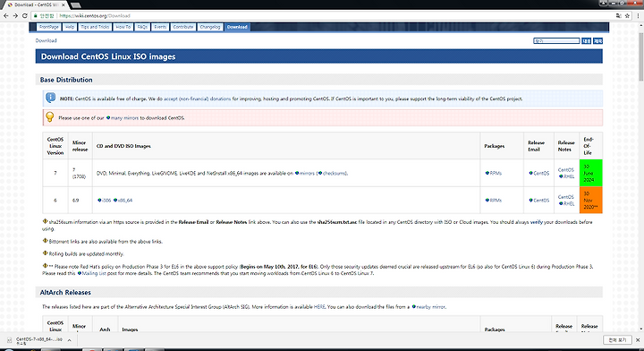Open a new browser tab

point(75,5)
